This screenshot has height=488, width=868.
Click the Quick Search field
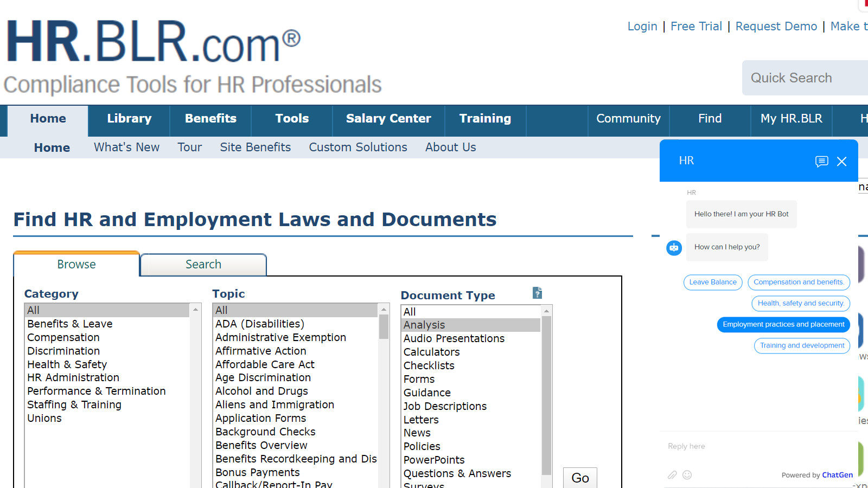[x=805, y=78]
